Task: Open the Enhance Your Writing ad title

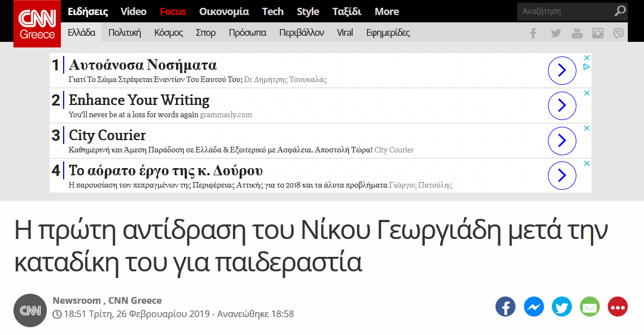Action: click(x=139, y=100)
